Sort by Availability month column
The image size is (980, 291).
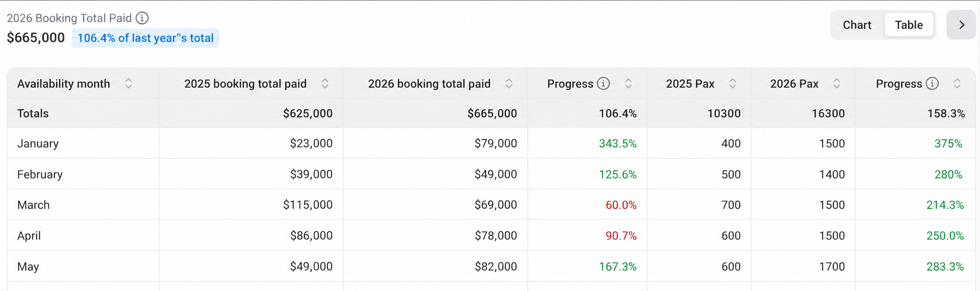tap(128, 84)
